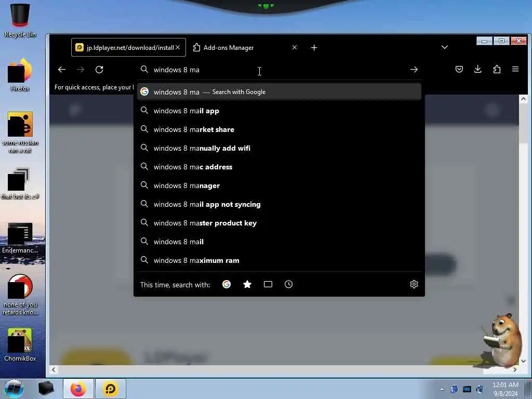Choose suggestion 'windows 8 mail app'

(x=279, y=111)
